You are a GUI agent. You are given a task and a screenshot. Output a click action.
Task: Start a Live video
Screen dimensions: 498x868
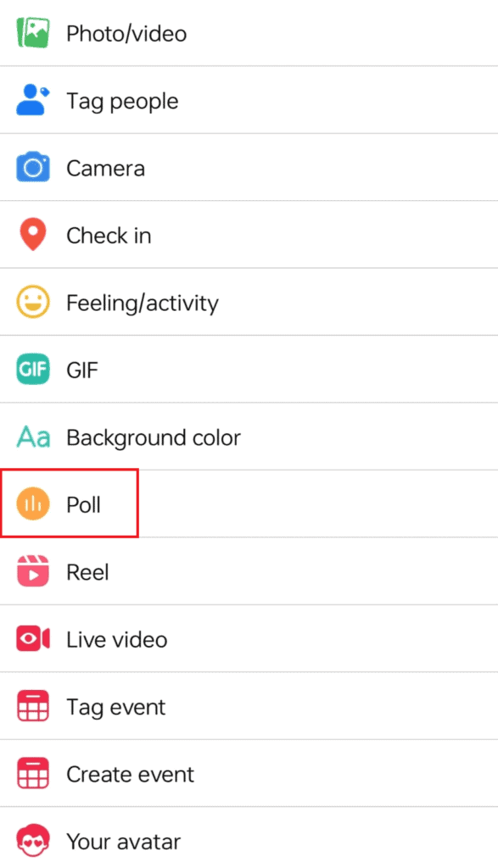[x=115, y=639]
